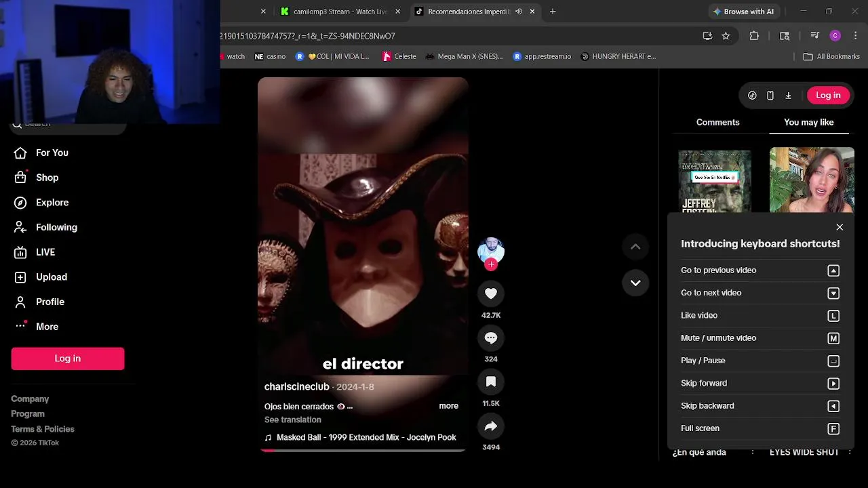
Task: Like the video with the heart icon
Action: [491, 293]
